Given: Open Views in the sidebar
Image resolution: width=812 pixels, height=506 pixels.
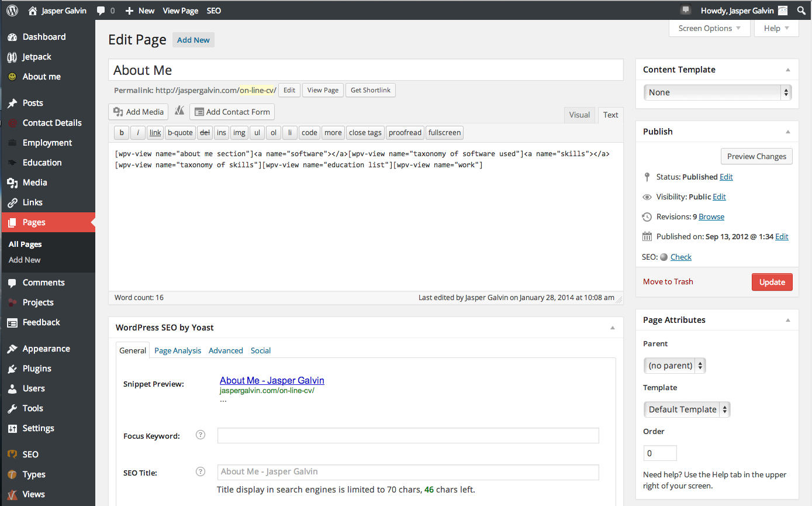Looking at the screenshot, I should click(x=33, y=494).
